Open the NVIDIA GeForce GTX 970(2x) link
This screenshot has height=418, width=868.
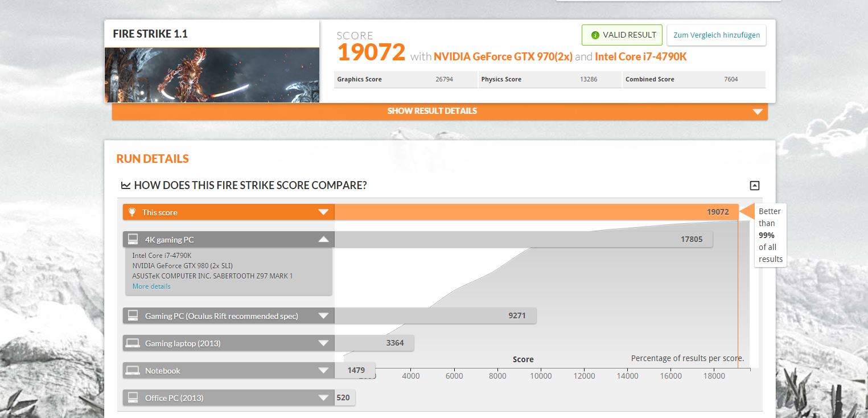503,57
